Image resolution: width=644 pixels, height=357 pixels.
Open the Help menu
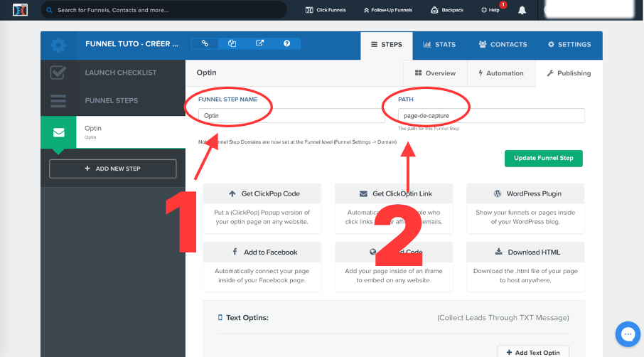coord(490,10)
